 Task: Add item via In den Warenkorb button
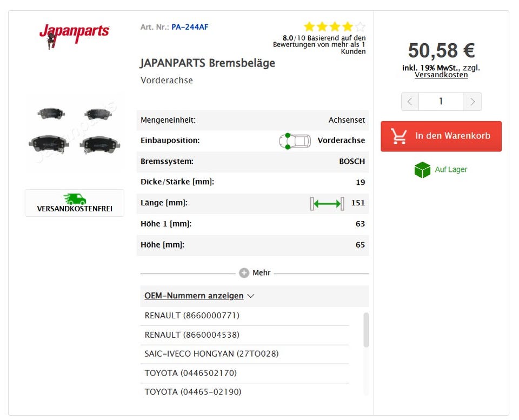tap(441, 136)
